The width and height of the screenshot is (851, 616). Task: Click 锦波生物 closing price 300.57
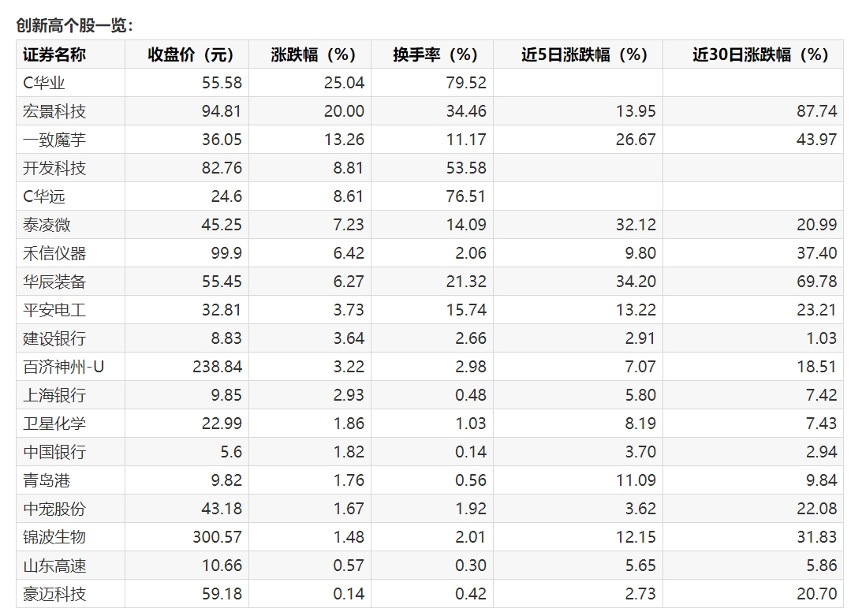coord(217,537)
